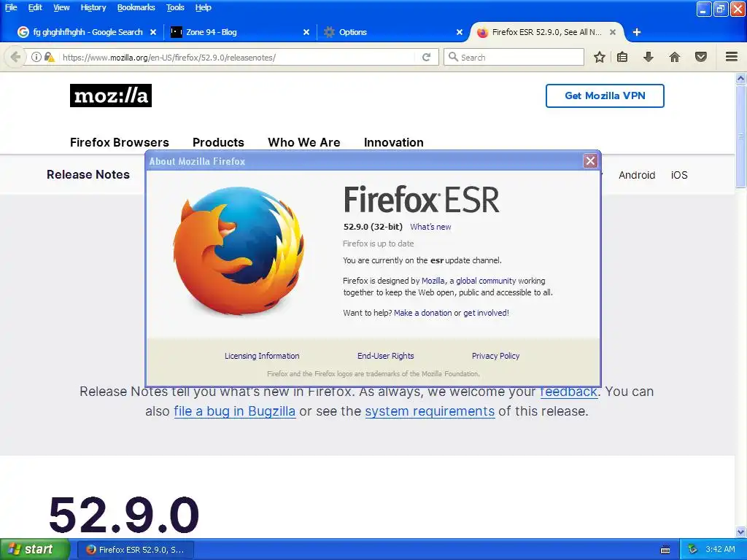
Task: Open a new tab with the plus icon
Action: pyautogui.click(x=636, y=32)
